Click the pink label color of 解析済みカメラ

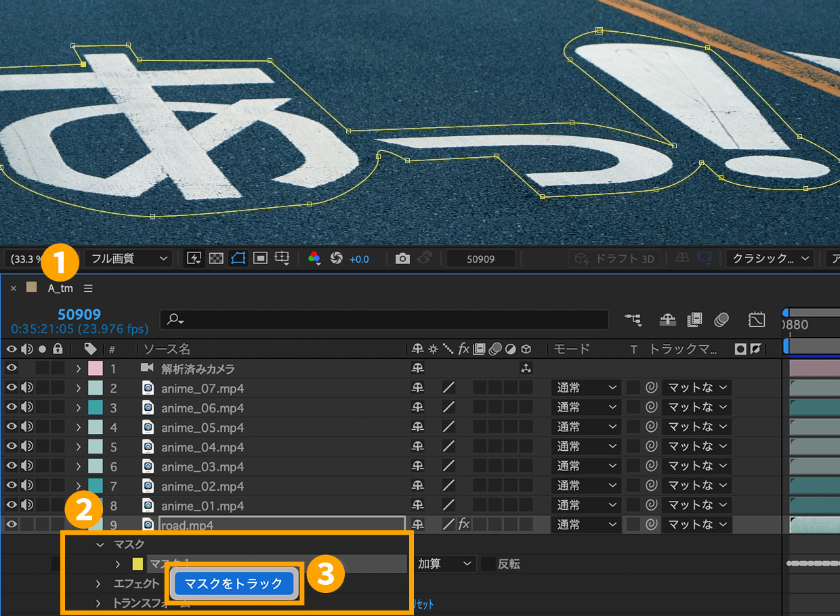tap(95, 369)
